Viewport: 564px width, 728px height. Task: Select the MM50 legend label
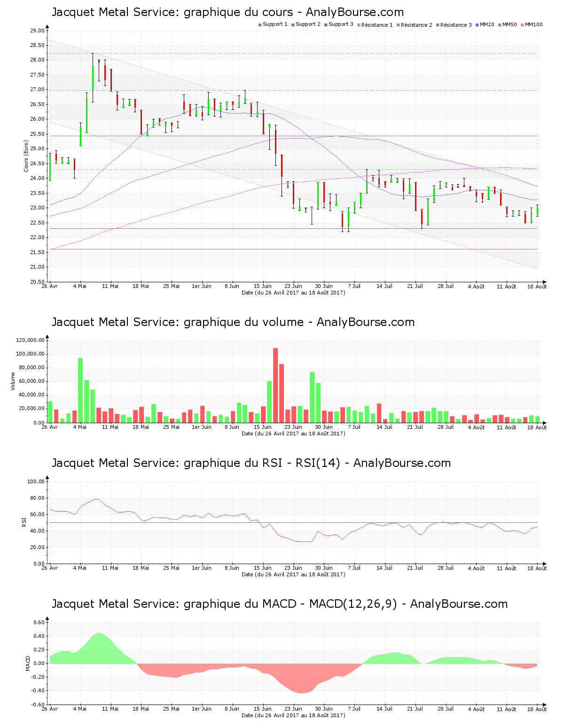510,24
